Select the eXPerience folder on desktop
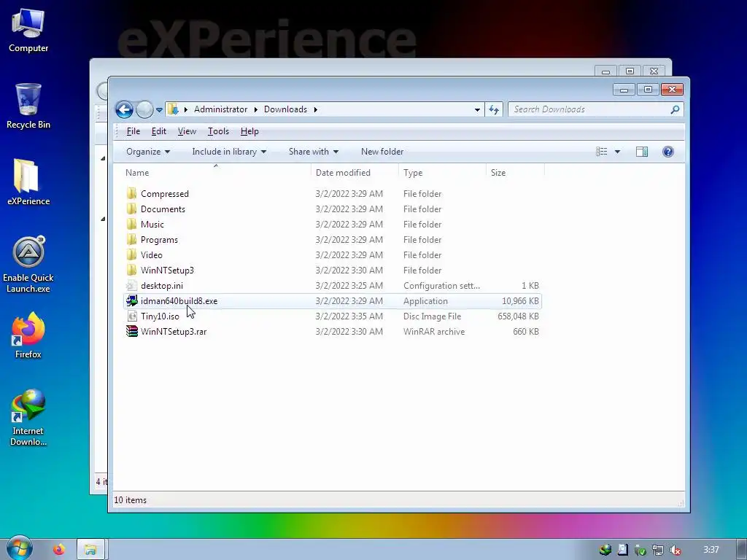Screen dimensions: 747x560 pyautogui.click(x=28, y=182)
